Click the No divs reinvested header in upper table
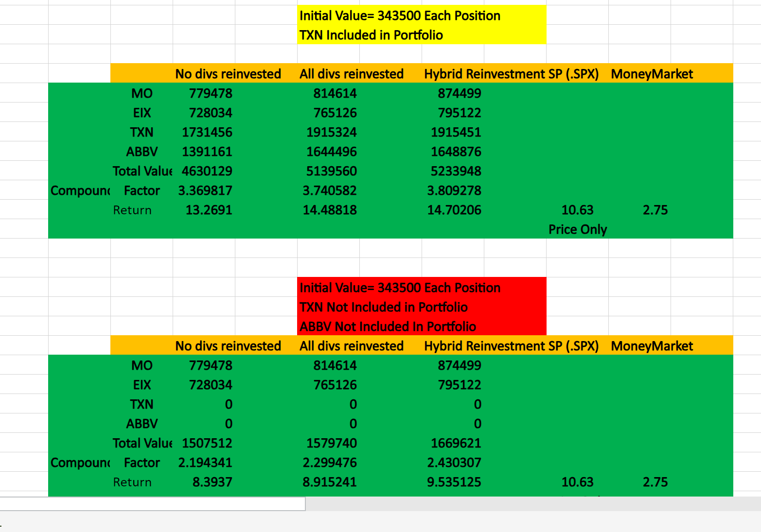761x532 pixels. point(229,74)
